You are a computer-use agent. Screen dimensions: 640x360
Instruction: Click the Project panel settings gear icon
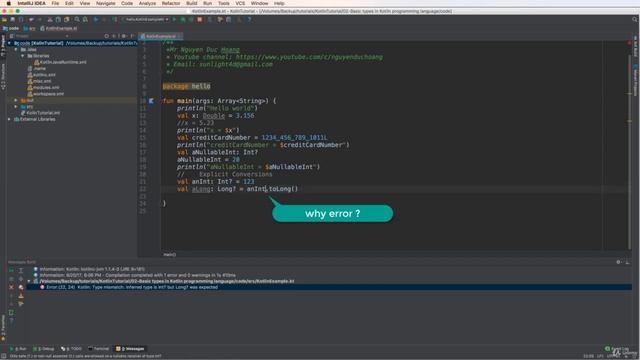click(x=124, y=36)
